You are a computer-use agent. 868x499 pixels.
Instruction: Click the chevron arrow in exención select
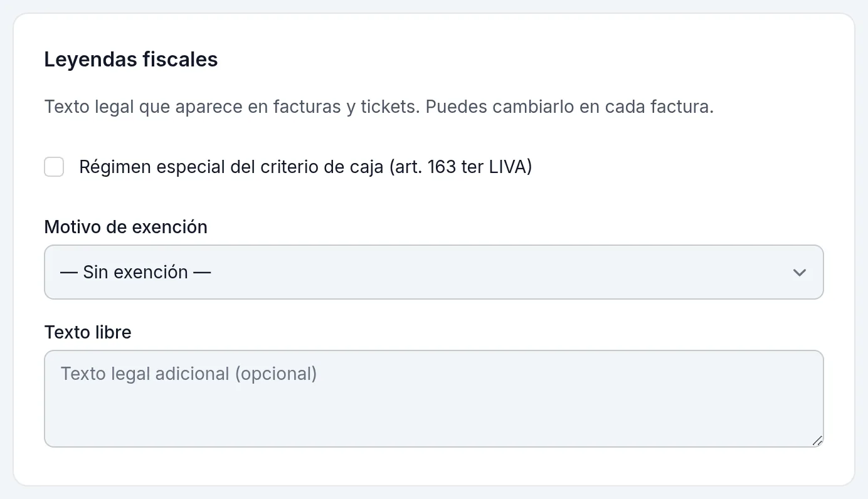(799, 273)
